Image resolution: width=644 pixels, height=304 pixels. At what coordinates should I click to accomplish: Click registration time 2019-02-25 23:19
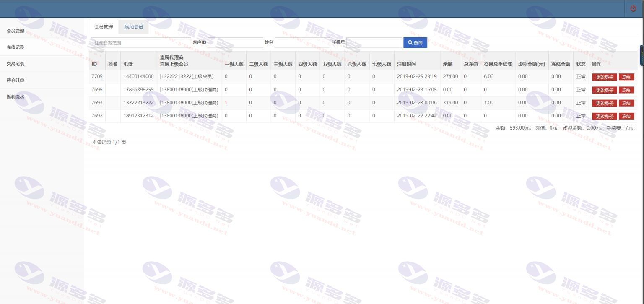pyautogui.click(x=417, y=77)
